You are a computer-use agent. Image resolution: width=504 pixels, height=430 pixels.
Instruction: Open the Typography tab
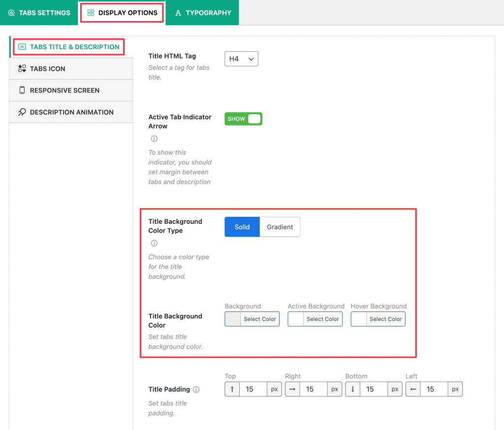(202, 13)
